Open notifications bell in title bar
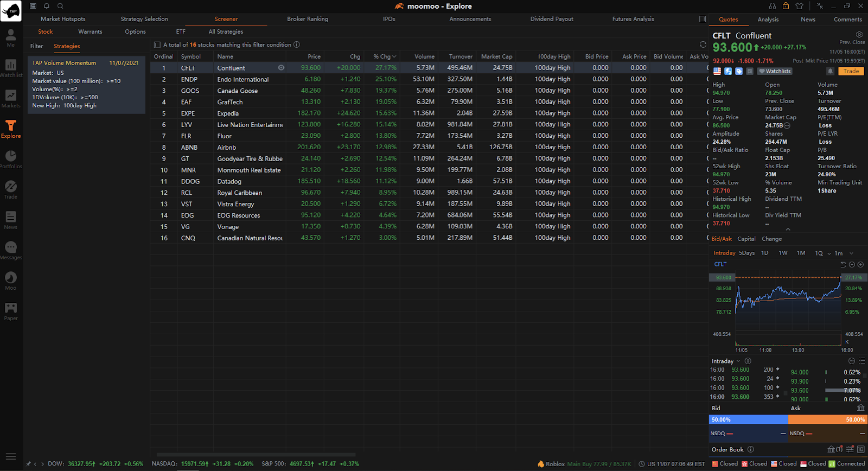Viewport: 868px width, 471px height. 47,6
